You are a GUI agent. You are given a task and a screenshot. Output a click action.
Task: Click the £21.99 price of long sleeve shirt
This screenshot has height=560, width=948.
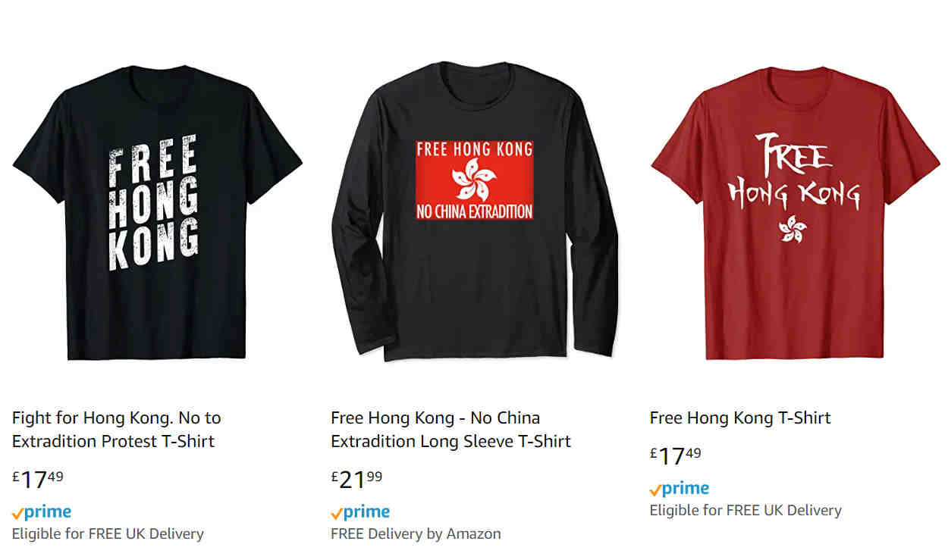pos(356,480)
